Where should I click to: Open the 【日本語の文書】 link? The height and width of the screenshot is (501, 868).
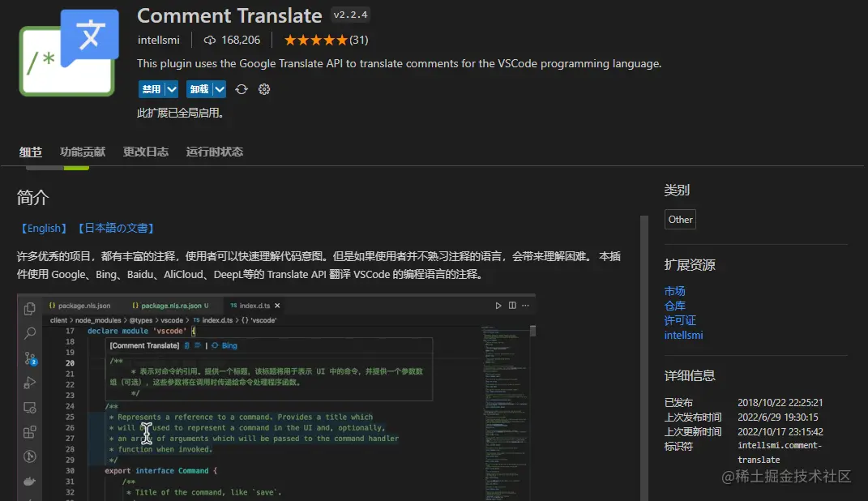116,228
